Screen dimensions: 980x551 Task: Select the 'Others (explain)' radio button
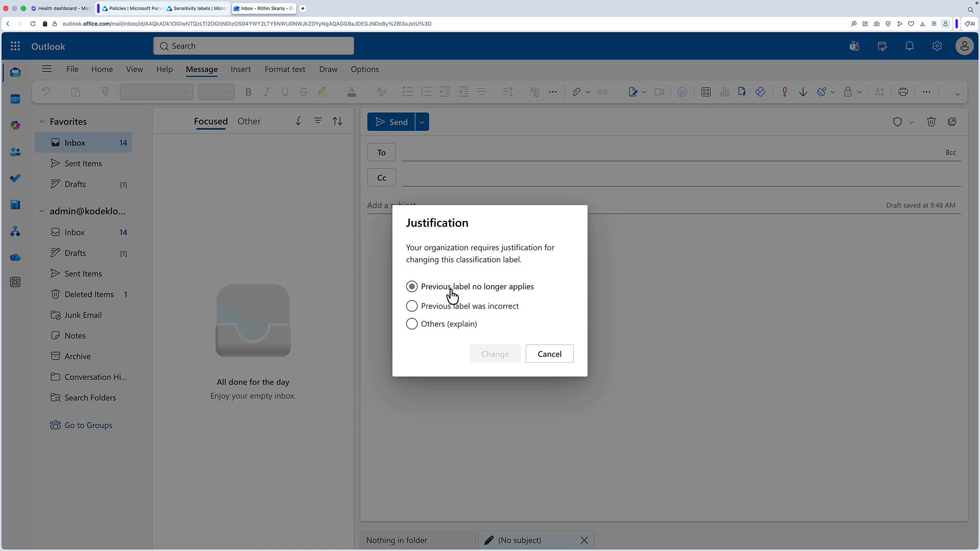pyautogui.click(x=411, y=323)
